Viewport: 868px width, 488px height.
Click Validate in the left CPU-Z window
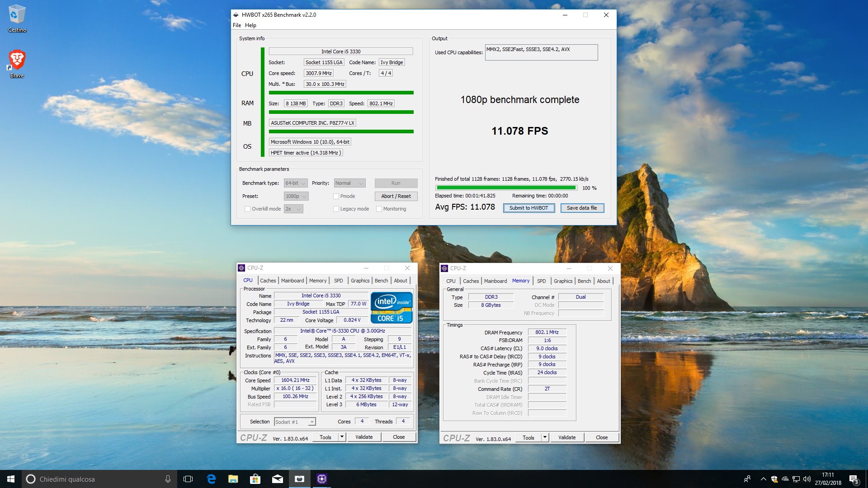[364, 437]
